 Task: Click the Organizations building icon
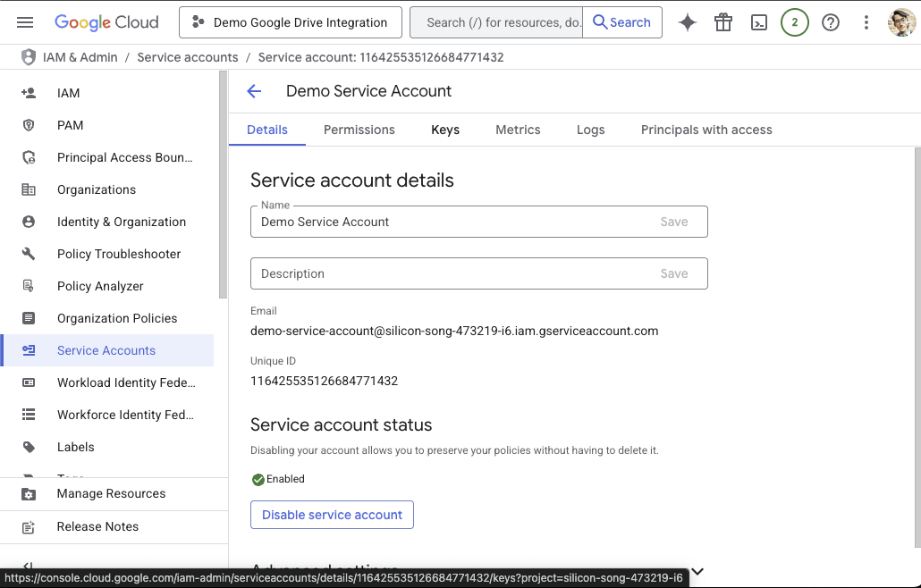[29, 189]
